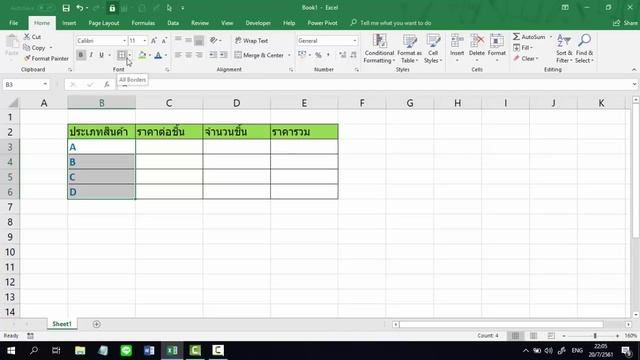640x360 pixels.
Task: Align text right
Action: (199, 55)
